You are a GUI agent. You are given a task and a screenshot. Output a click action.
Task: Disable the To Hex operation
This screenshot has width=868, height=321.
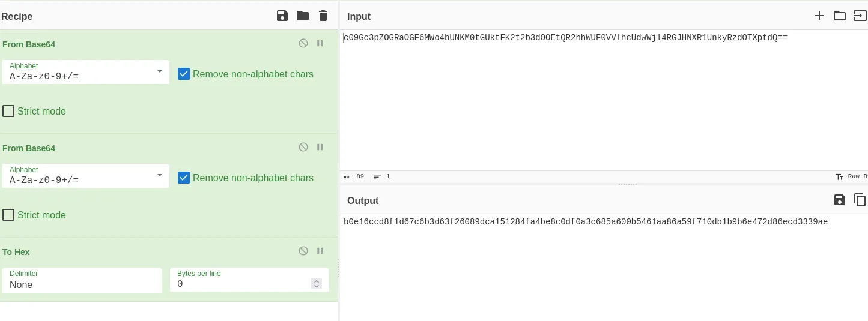pyautogui.click(x=303, y=251)
